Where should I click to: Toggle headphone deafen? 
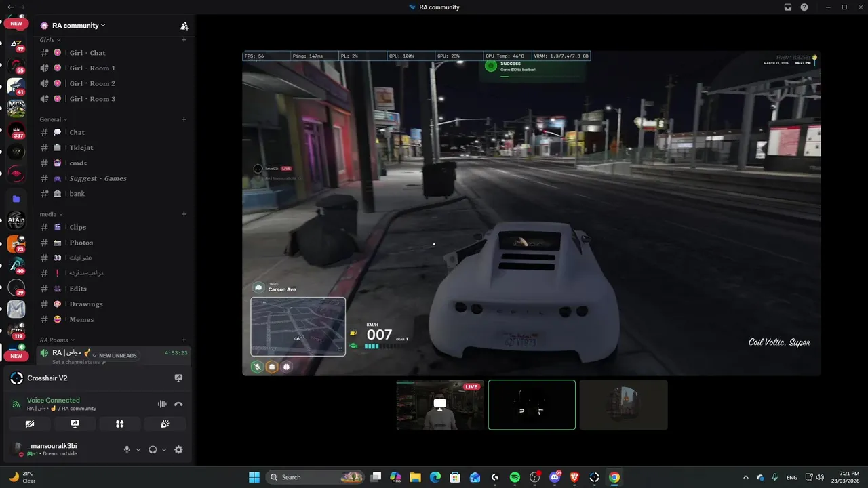(x=153, y=449)
